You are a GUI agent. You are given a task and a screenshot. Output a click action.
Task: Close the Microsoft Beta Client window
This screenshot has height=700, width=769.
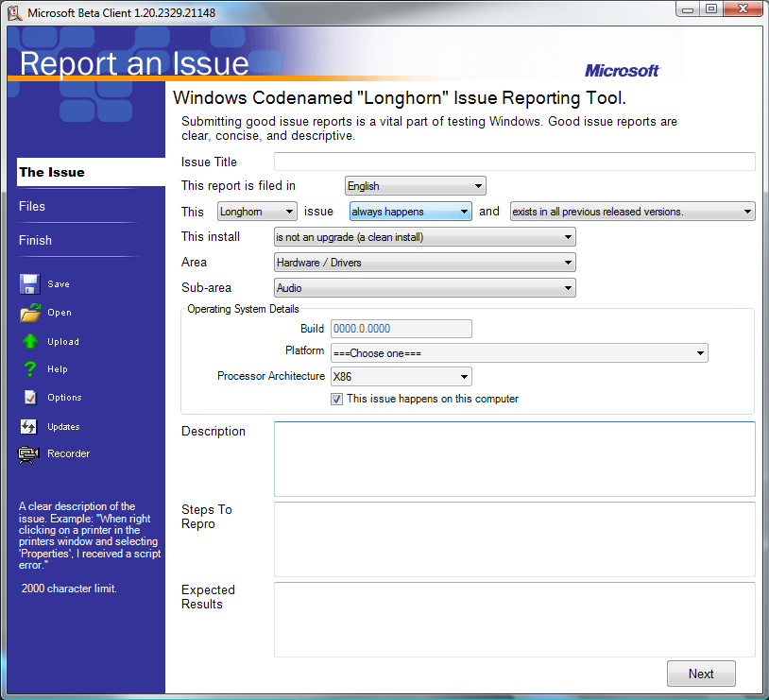click(x=743, y=9)
